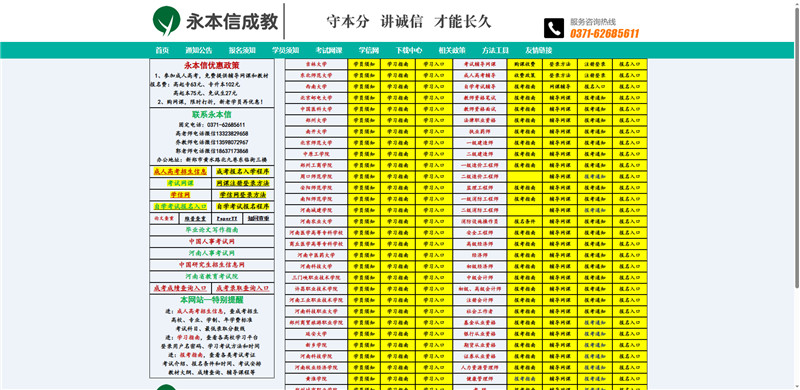800x390 pixels.
Task: Open the PaperYY link in sidebar
Action: 227,218
